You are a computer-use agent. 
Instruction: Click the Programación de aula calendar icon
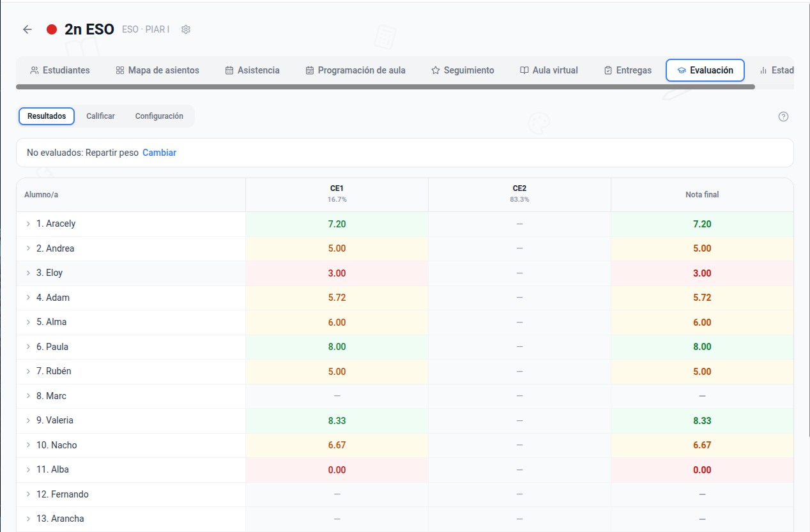[x=310, y=70]
